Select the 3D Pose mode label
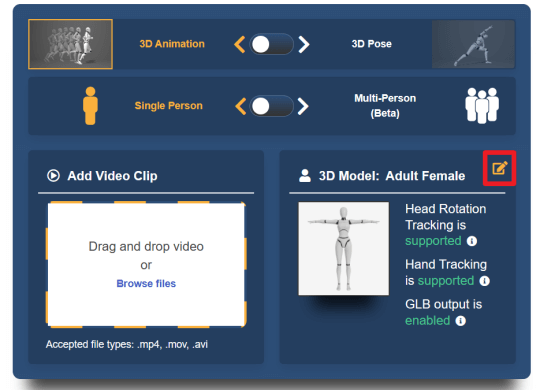 tap(371, 44)
